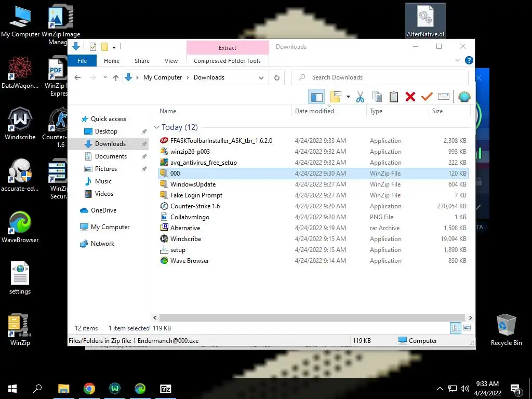532x399 pixels.
Task: Select FFASKToolbarInstaller_ASK_tbr_1.6.2.0 file
Action: click(x=313, y=140)
